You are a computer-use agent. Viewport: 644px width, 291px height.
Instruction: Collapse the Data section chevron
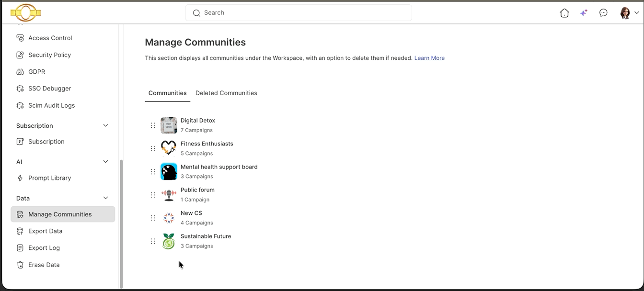(106, 198)
